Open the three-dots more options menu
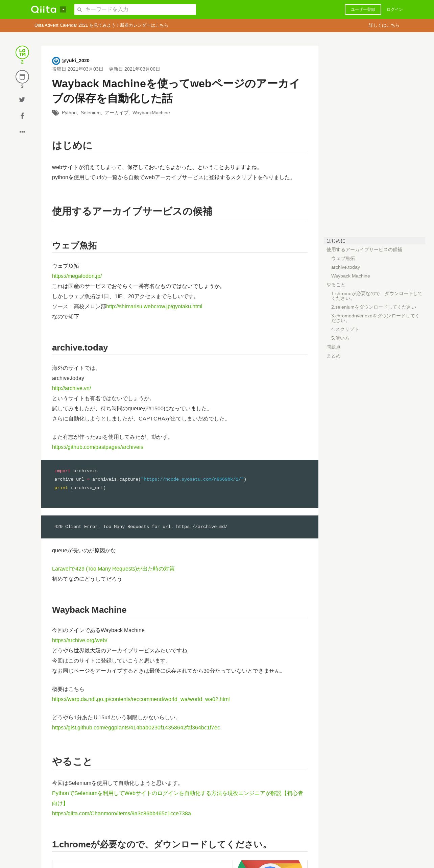434x868 pixels. [x=22, y=132]
